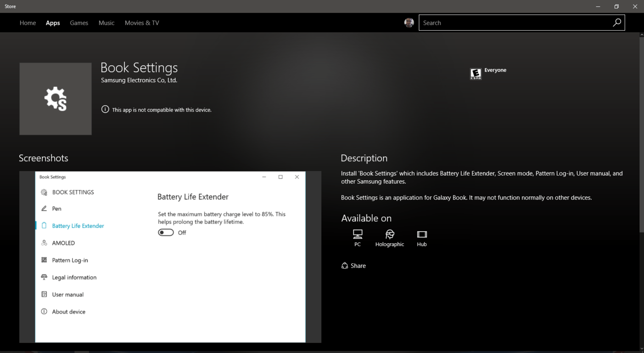Click Samsung Electronics Co, Ltd. publisher link
644x353 pixels.
(139, 80)
